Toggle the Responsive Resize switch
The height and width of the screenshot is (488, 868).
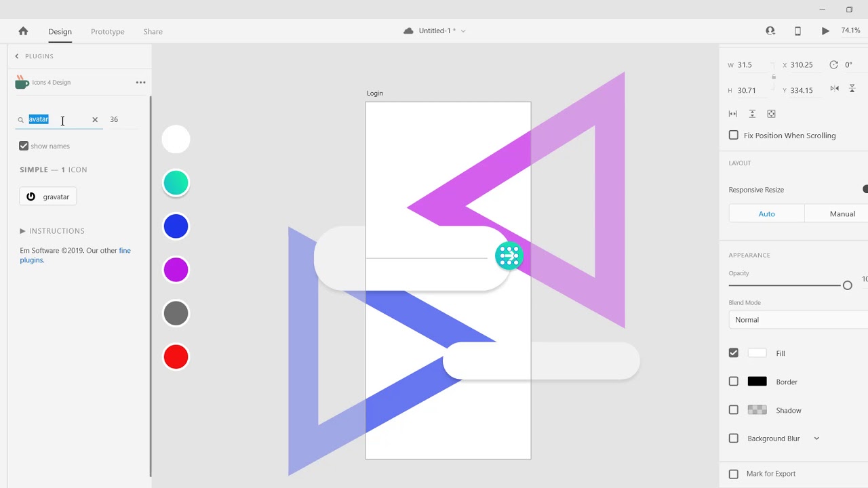(x=865, y=189)
